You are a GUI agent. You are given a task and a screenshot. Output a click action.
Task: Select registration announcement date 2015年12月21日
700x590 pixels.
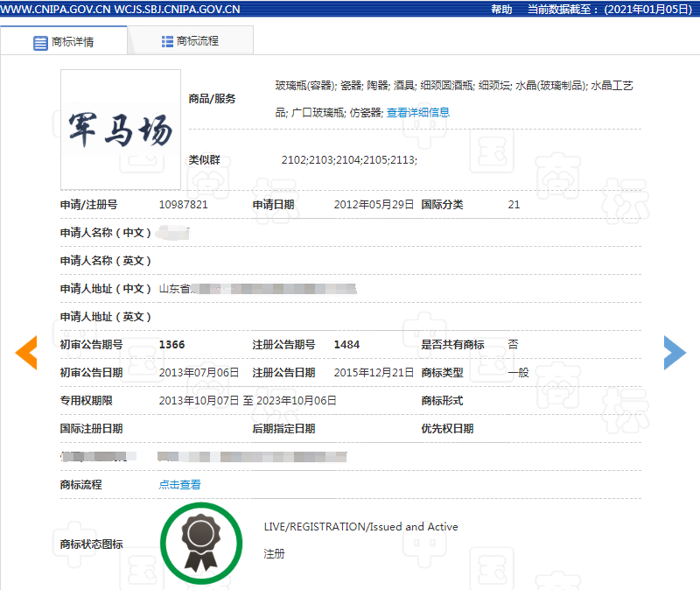click(374, 373)
